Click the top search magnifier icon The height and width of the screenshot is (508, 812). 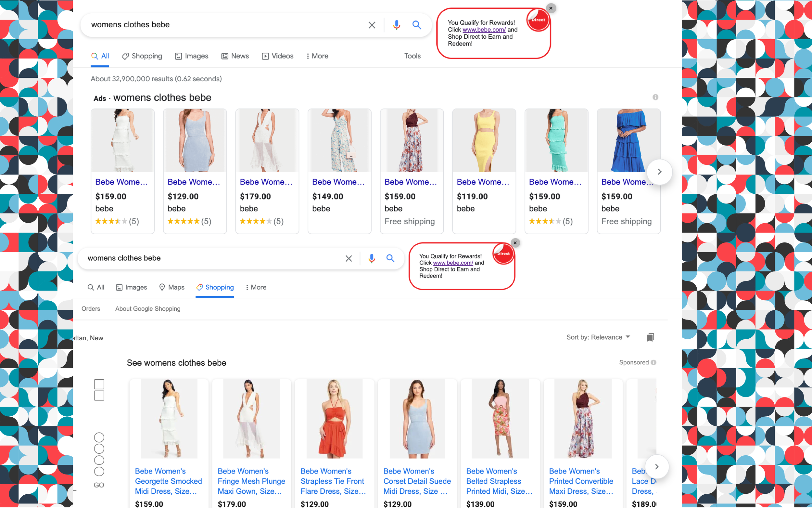(417, 25)
